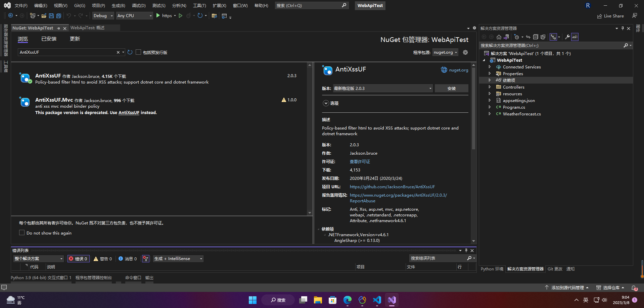Toggle the 错误 0 errors filter
Screen dimensions: 644x308
point(79,259)
